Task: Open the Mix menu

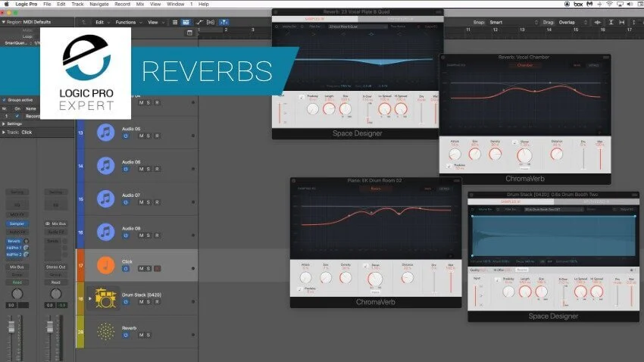Action: click(140, 4)
